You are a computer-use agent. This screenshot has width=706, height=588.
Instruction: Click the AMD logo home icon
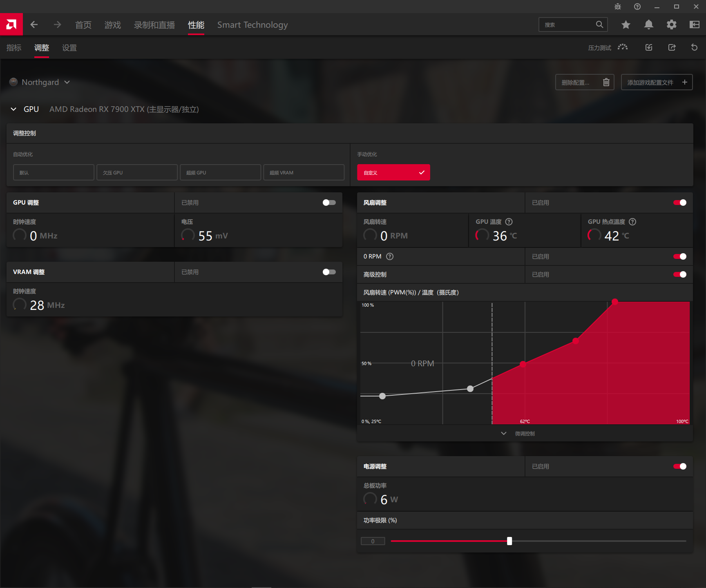(x=11, y=24)
